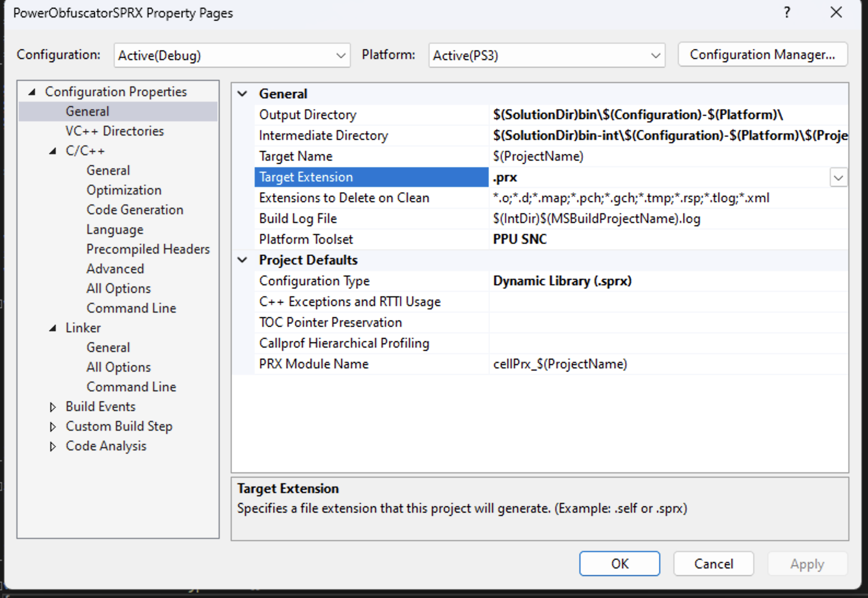The height and width of the screenshot is (598, 868).
Task: Select General under Configuration Properties
Action: pyautogui.click(x=87, y=112)
